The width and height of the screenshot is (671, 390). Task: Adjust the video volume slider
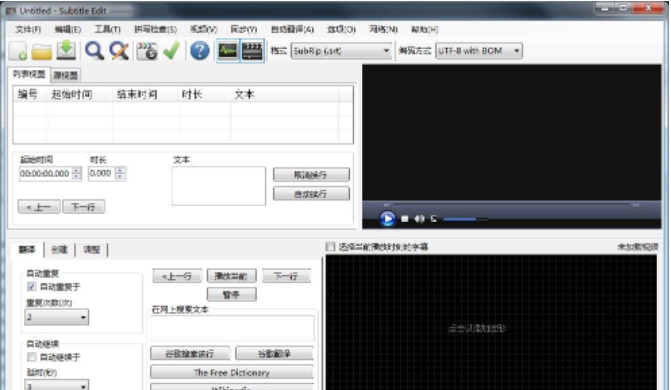click(x=465, y=219)
